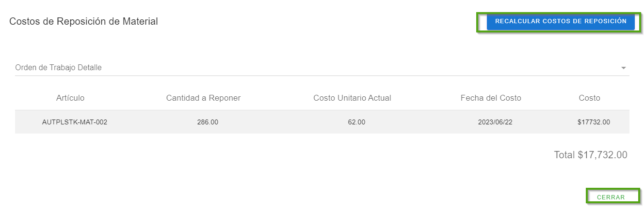Image resolution: width=644 pixels, height=211 pixels.
Task: Expand the dropdown arrow at the field's right end
Action: point(624,68)
